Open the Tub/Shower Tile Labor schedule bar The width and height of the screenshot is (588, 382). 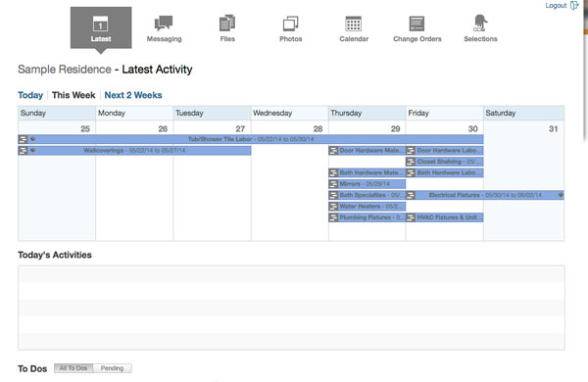coord(251,139)
